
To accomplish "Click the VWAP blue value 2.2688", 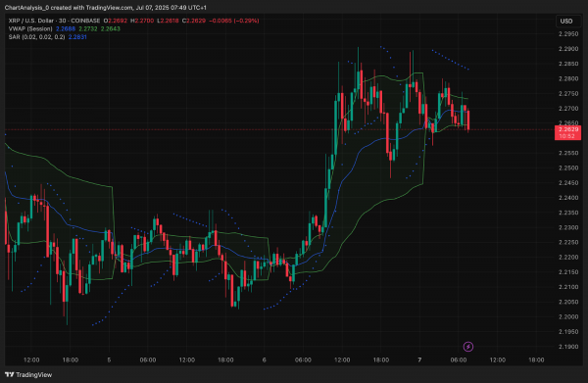I will click(x=66, y=28).
